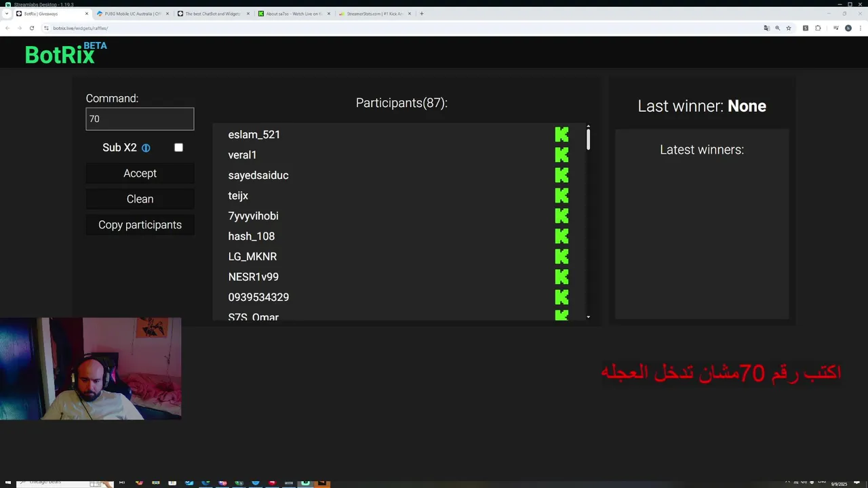This screenshot has width=868, height=488.
Task: Reload the BotRix page
Action: pos(31,28)
